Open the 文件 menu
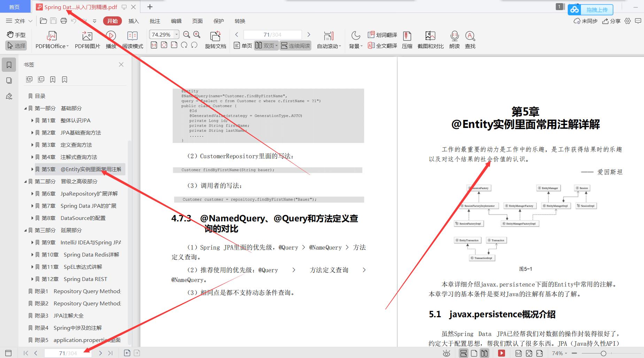Viewport: 644px width, 358px height. click(19, 21)
